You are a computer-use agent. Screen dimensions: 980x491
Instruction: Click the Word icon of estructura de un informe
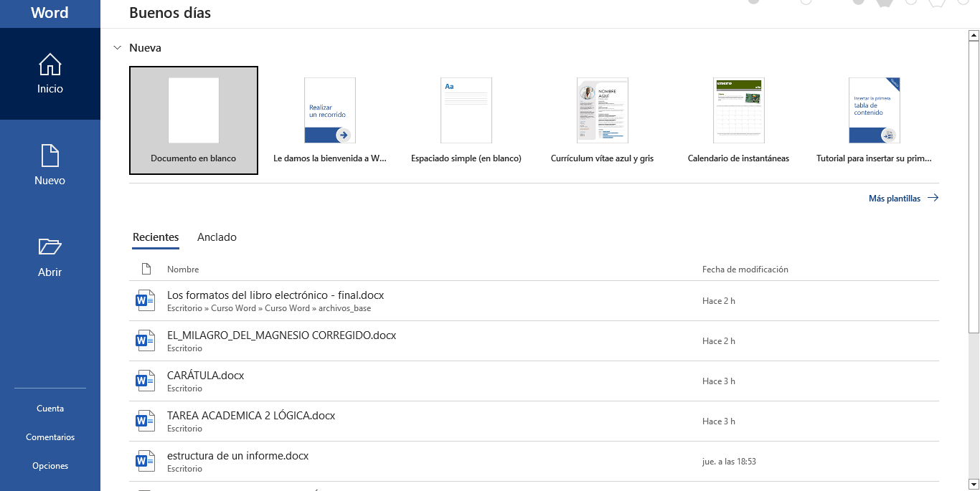click(146, 462)
